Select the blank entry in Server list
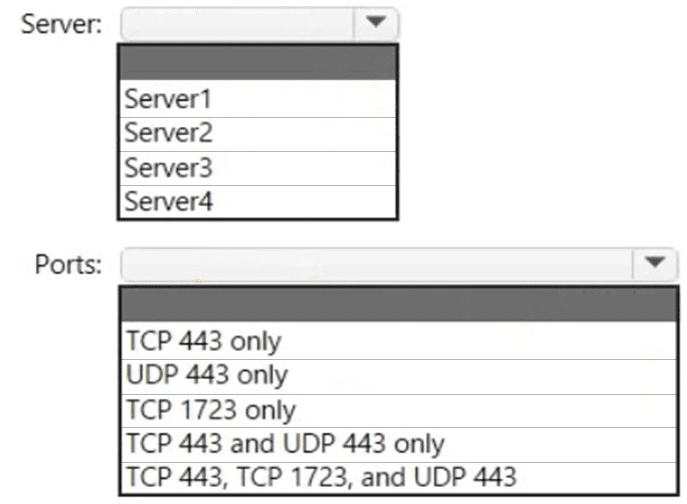The height and width of the screenshot is (504, 687). tap(258, 62)
